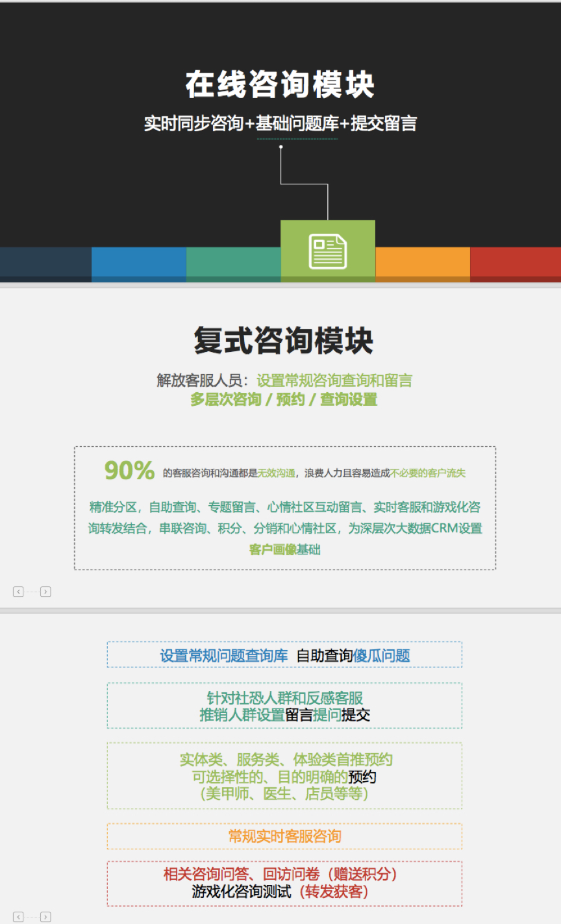
Task: Click the 实时同步咨询+基础问题库+提交留言 subtitle
Action: [280, 123]
